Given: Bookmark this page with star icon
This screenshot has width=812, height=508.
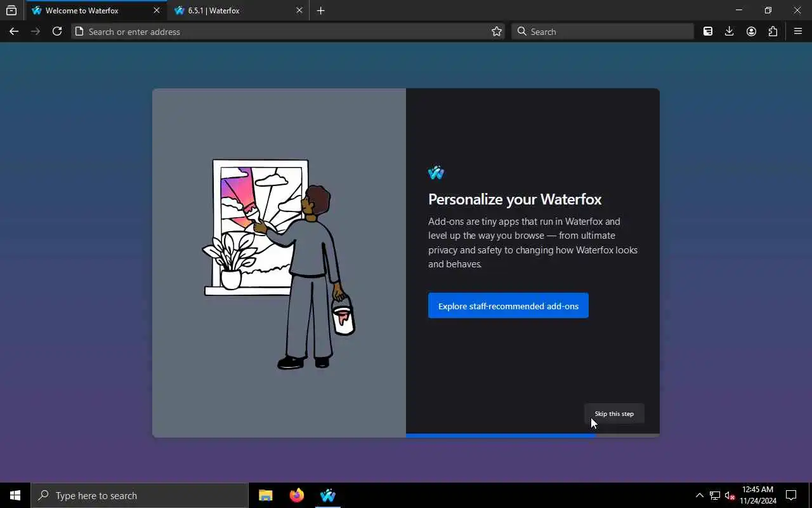Looking at the screenshot, I should point(497,31).
